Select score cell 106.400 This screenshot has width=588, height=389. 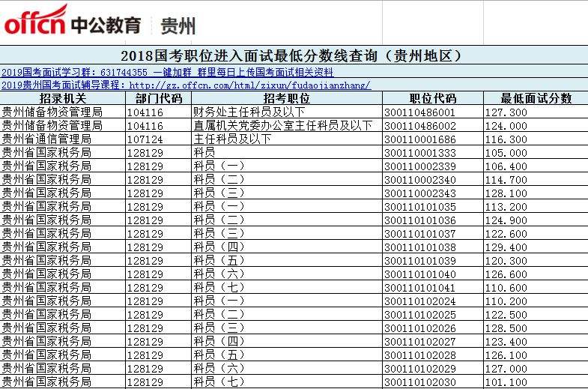tap(536, 166)
